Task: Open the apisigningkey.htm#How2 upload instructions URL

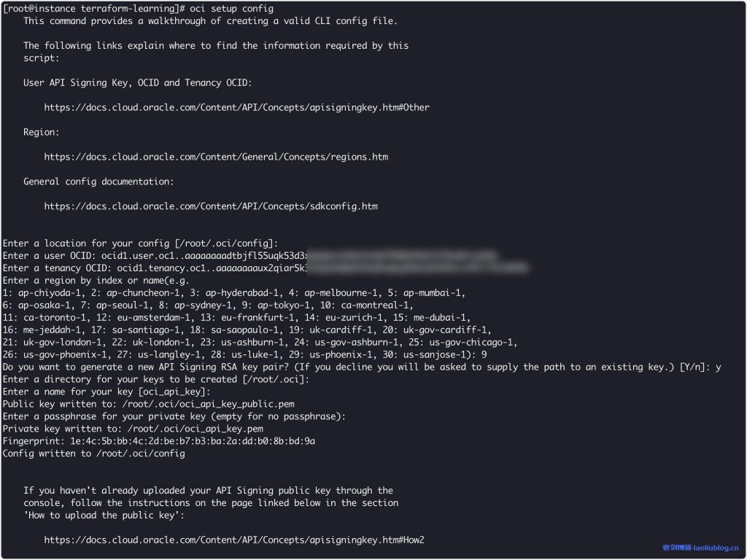Action: tap(234, 540)
